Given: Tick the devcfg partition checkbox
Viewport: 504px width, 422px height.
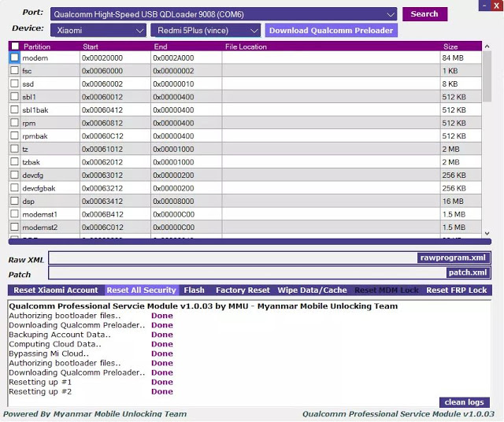Looking at the screenshot, I should click(14, 175).
